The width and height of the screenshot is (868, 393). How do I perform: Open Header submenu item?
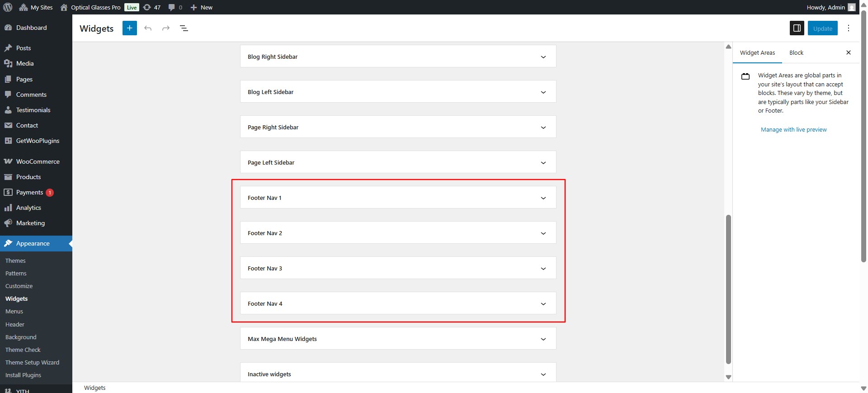[15, 324]
